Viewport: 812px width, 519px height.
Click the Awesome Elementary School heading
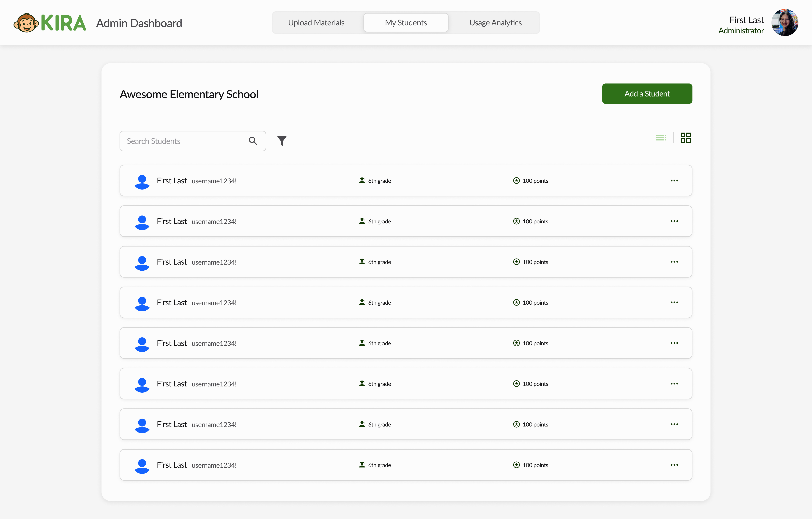[189, 94]
